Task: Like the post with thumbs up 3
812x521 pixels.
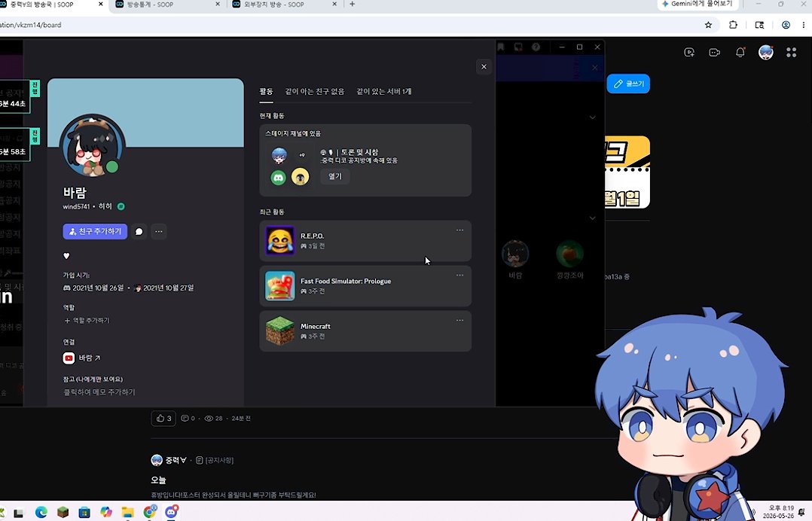Action: tap(163, 419)
